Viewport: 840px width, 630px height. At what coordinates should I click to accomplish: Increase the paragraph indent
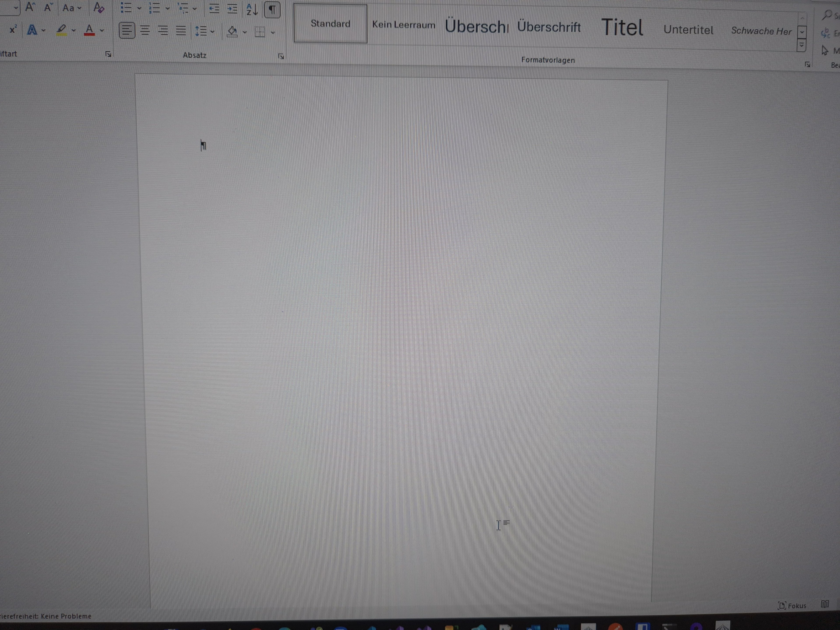(x=232, y=9)
